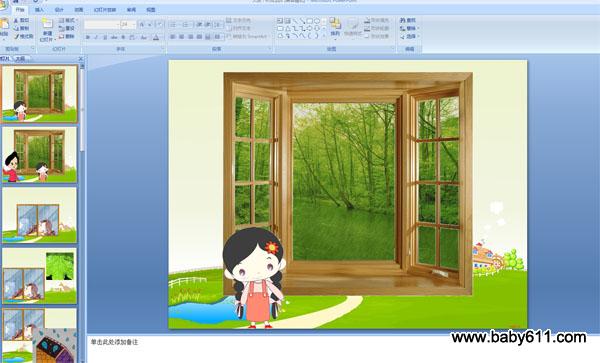Toggle Italic text formatting

pos(96,37)
